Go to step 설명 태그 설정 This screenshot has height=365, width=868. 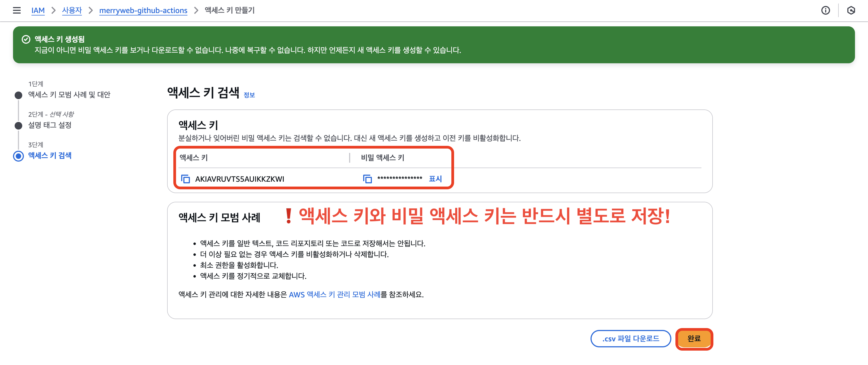50,125
